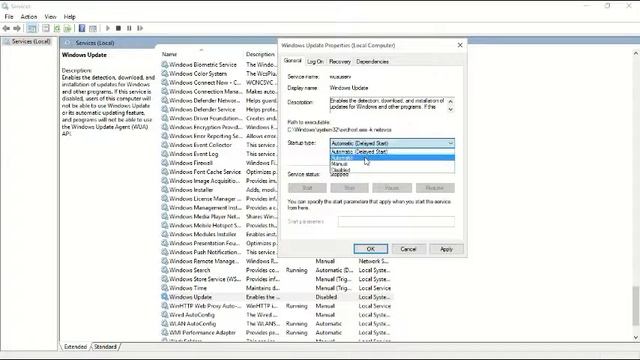Select Windows Mobile Hotspot Service row
This screenshot has width=640, height=360.
point(219,225)
